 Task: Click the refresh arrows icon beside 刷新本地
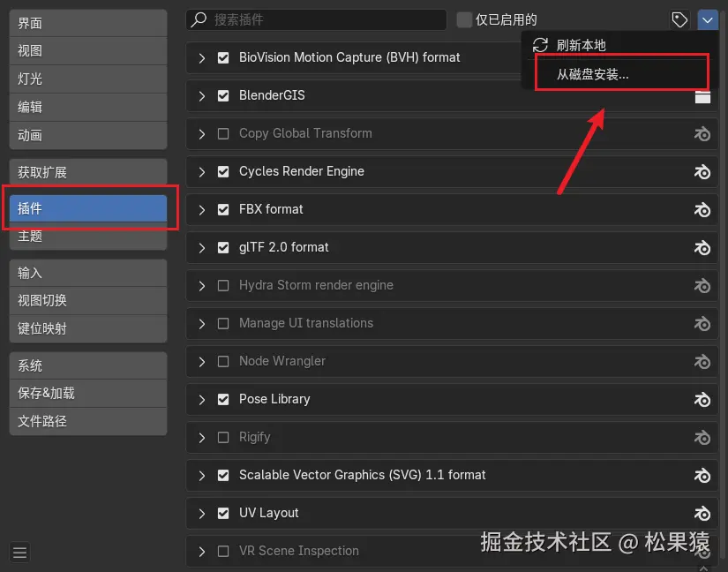click(540, 45)
